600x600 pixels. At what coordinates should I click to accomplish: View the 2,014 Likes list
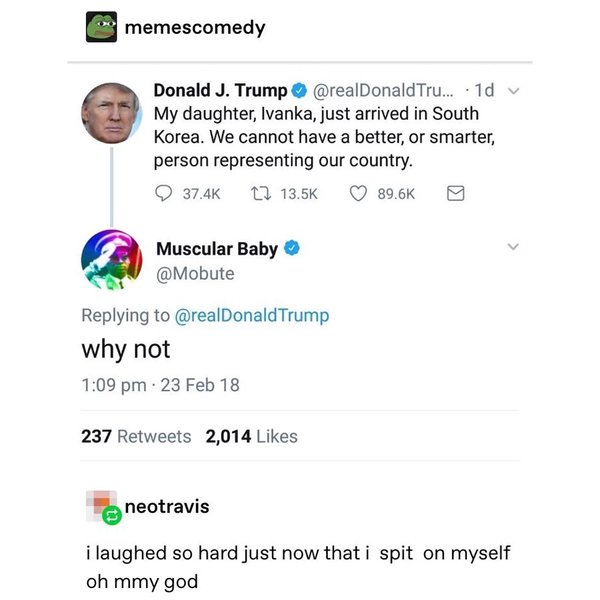251,436
